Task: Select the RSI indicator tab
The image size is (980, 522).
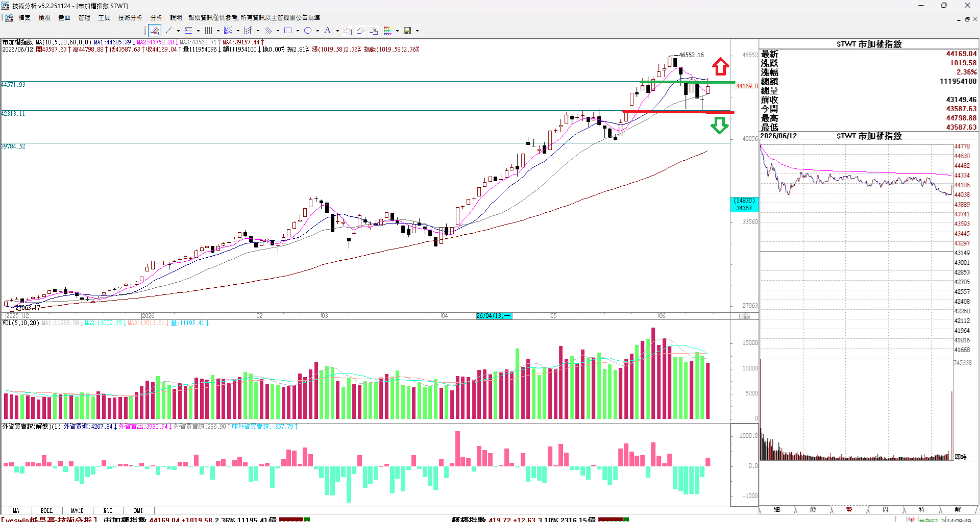Action: pyautogui.click(x=108, y=511)
